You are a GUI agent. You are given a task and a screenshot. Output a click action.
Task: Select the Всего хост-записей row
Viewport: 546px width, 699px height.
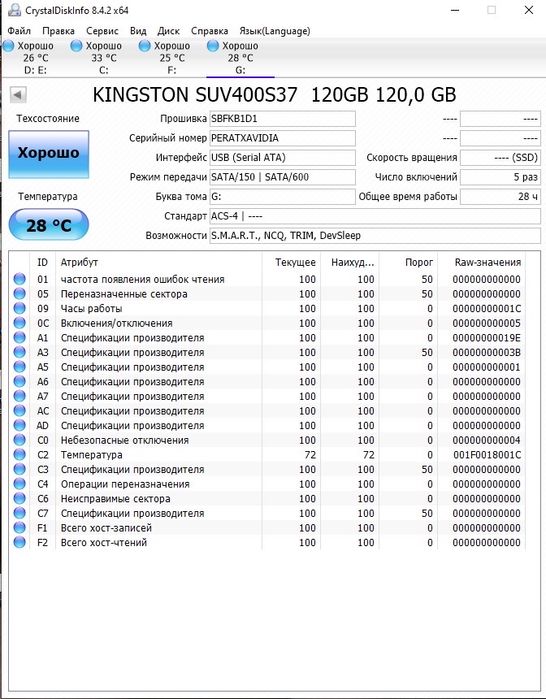(267, 528)
